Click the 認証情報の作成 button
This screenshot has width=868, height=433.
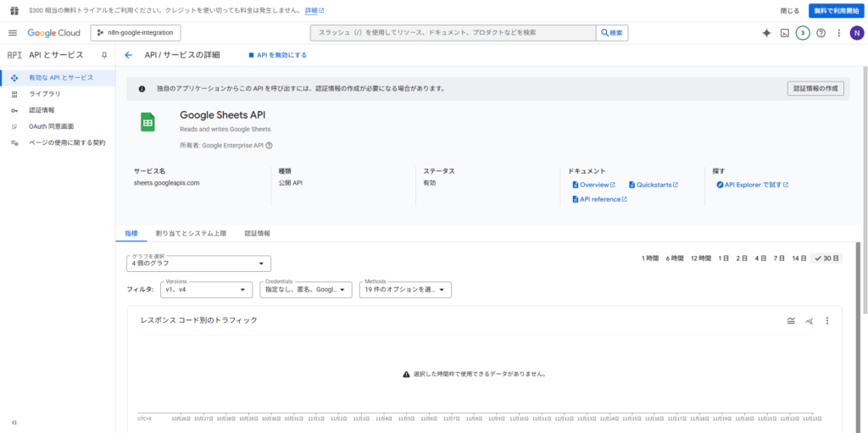click(x=815, y=88)
